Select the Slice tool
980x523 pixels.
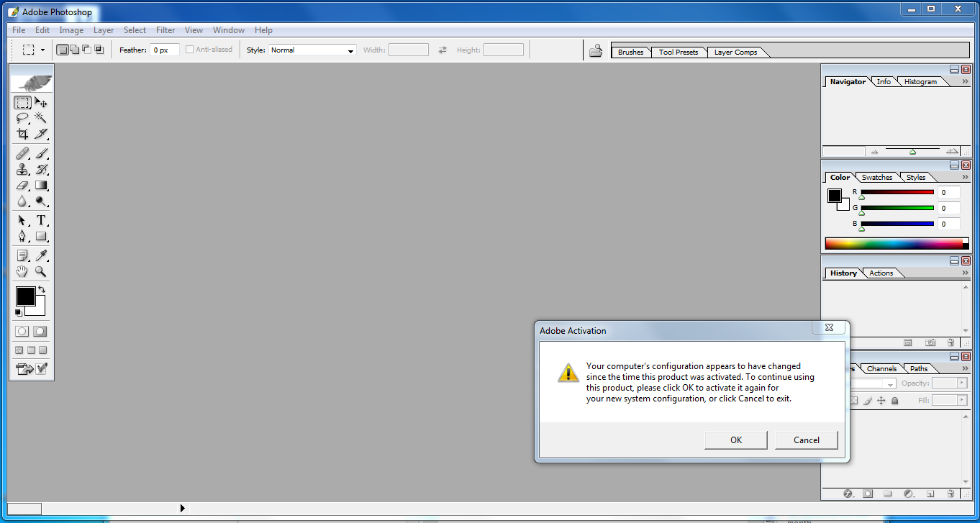click(41, 134)
